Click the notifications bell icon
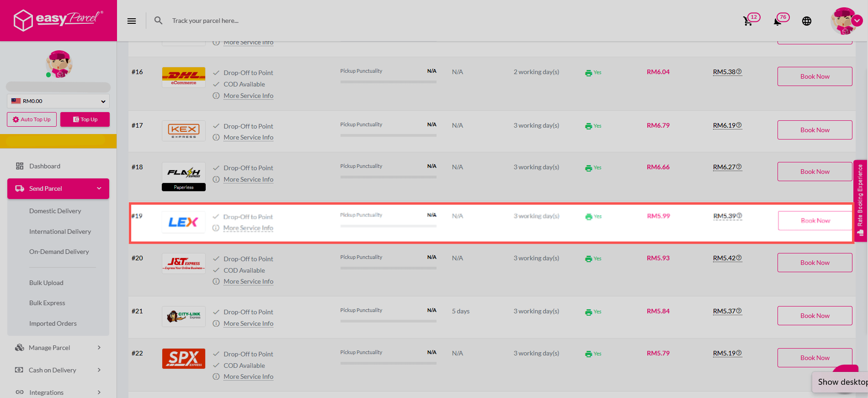The image size is (868, 398). (x=777, y=21)
